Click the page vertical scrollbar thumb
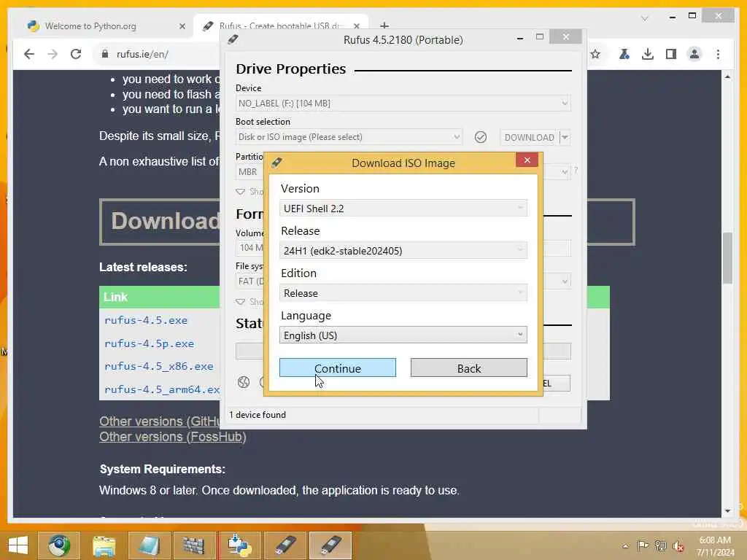 pyautogui.click(x=727, y=257)
